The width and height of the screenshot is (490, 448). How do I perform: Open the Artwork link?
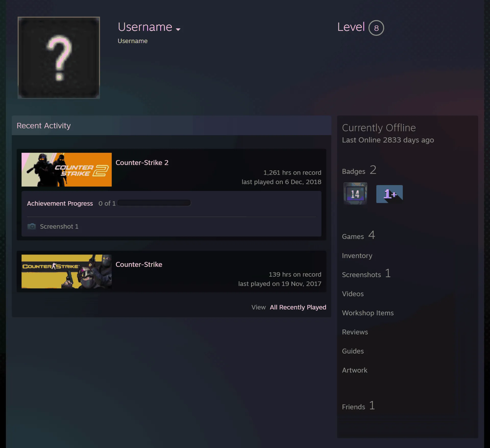[x=354, y=370]
